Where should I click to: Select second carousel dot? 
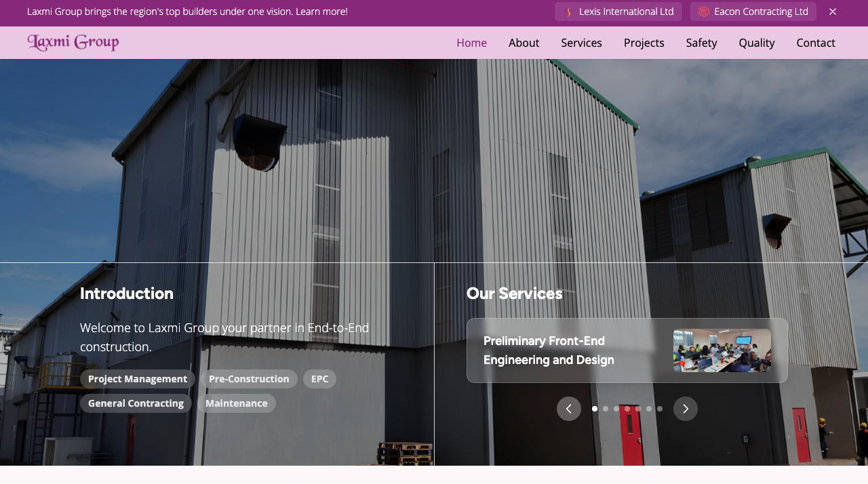(x=606, y=409)
